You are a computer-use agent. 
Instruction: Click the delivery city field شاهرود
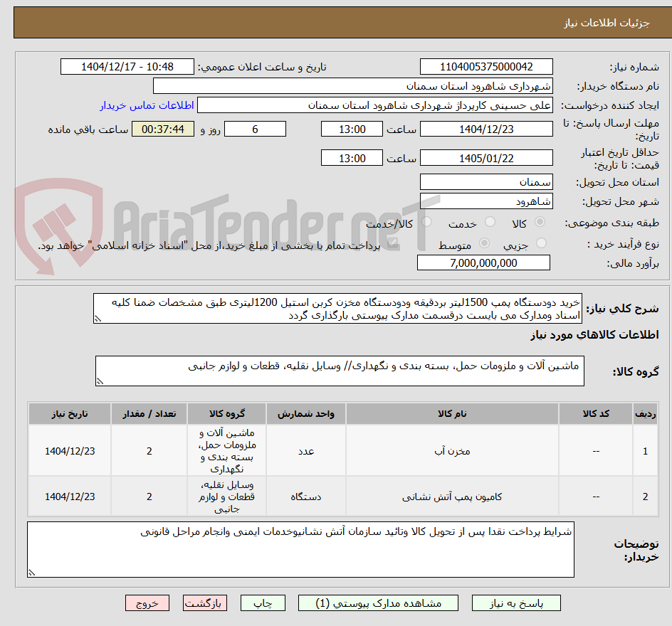(486, 201)
